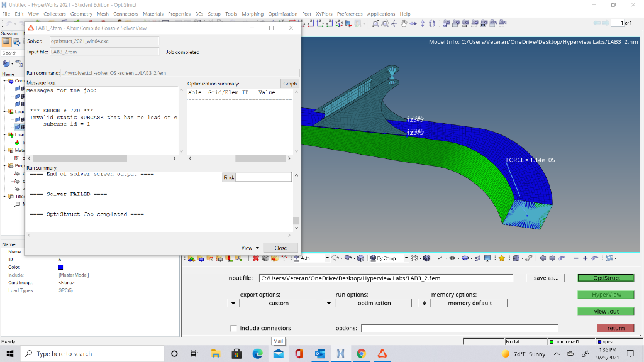Click the left blue arrow in lower toolbar

(x=543, y=258)
